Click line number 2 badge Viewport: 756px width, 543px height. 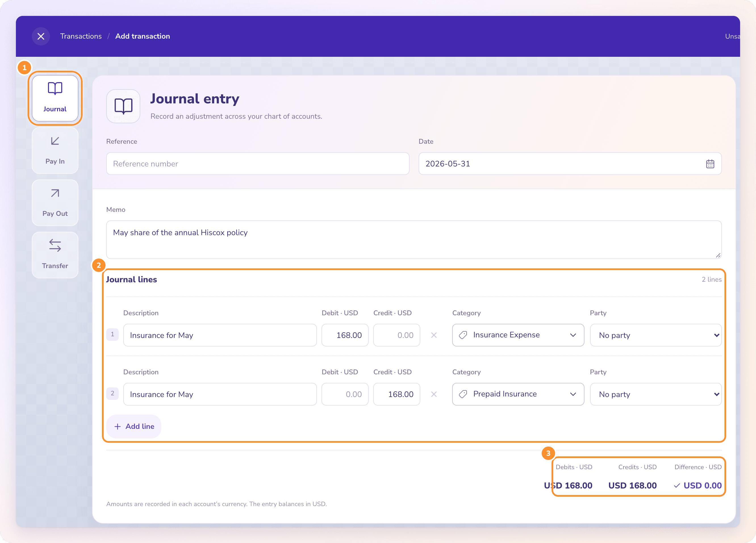[112, 393]
